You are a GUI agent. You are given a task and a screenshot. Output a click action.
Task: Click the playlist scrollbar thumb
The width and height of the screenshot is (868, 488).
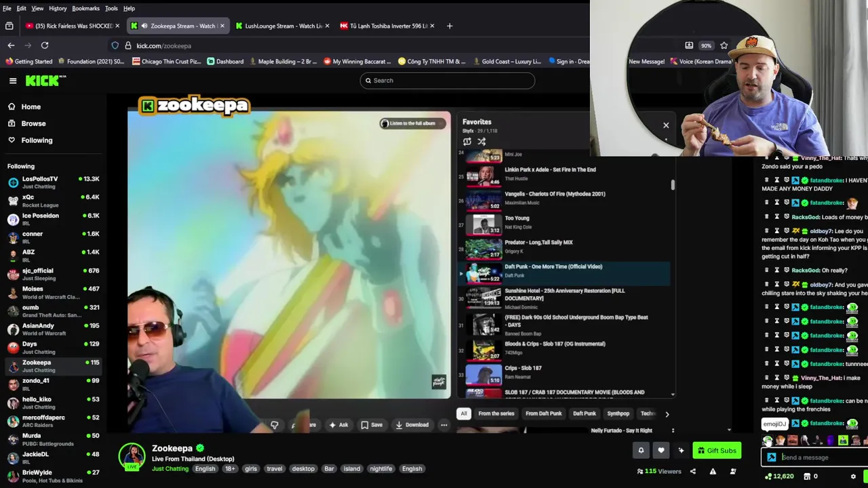[673, 185]
